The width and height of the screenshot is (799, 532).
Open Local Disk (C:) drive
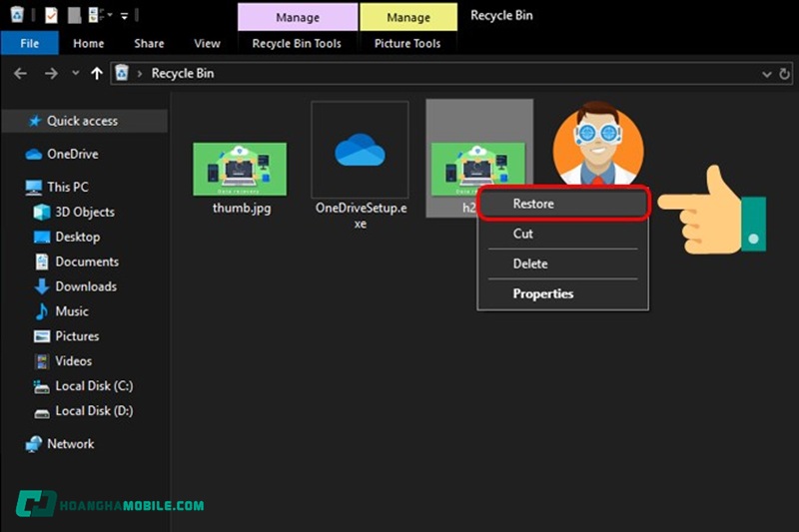pos(93,386)
